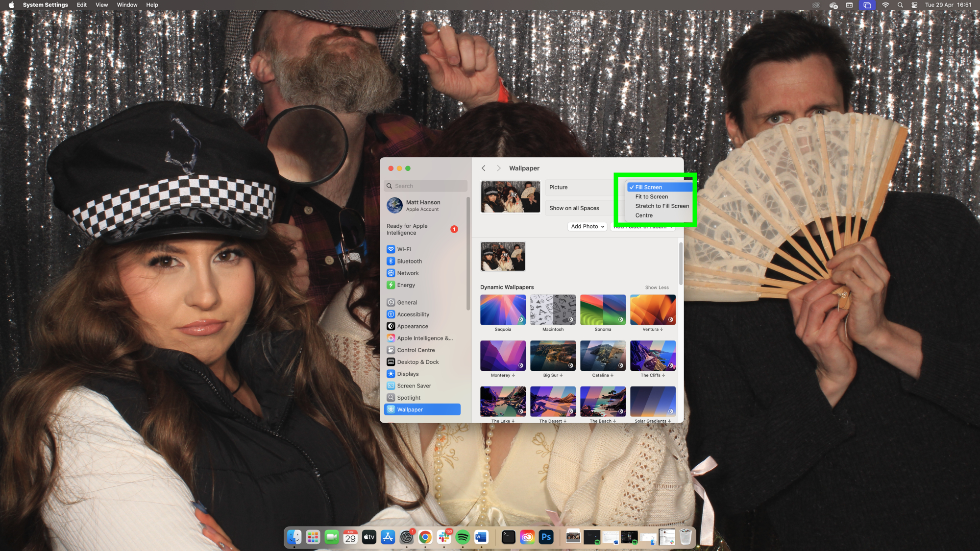The width and height of the screenshot is (980, 551).
Task: Open the View menu in menu bar
Action: tap(101, 5)
